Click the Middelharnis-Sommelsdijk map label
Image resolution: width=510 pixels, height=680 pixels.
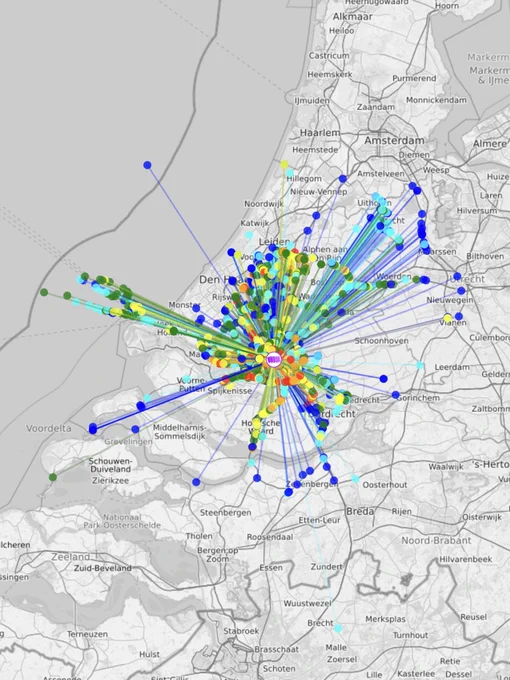click(x=179, y=432)
